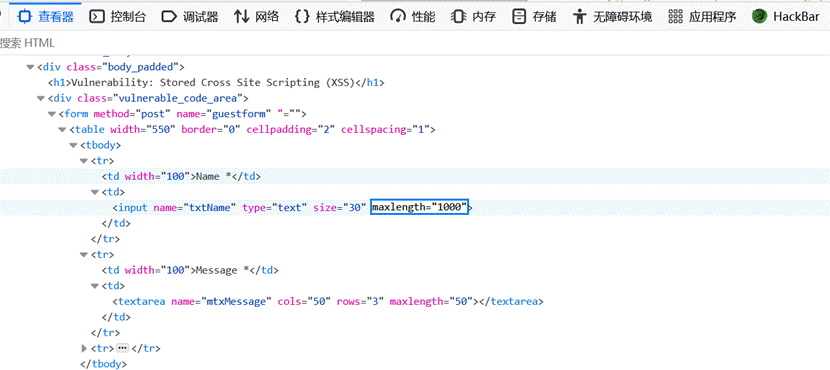Click the Console tab icon

[x=96, y=16]
